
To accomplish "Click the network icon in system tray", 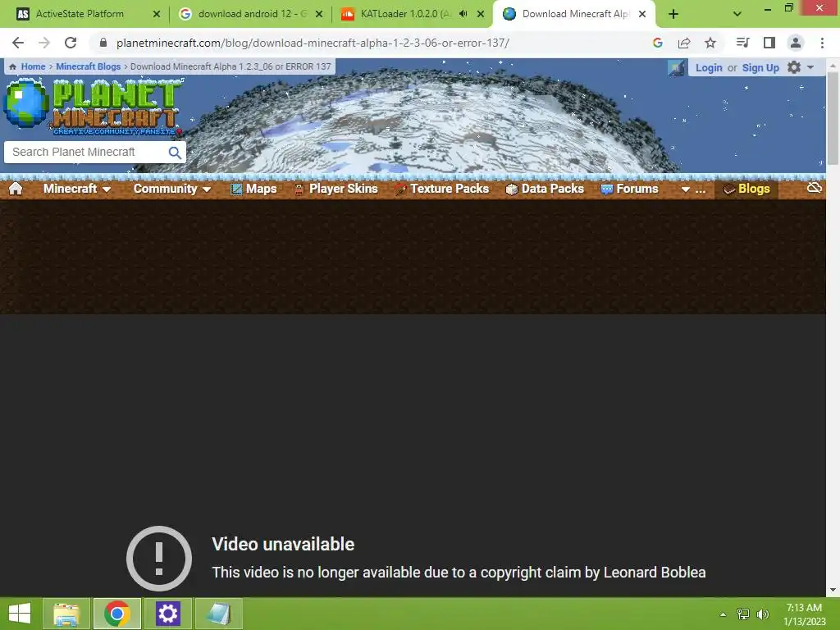I will (x=742, y=614).
